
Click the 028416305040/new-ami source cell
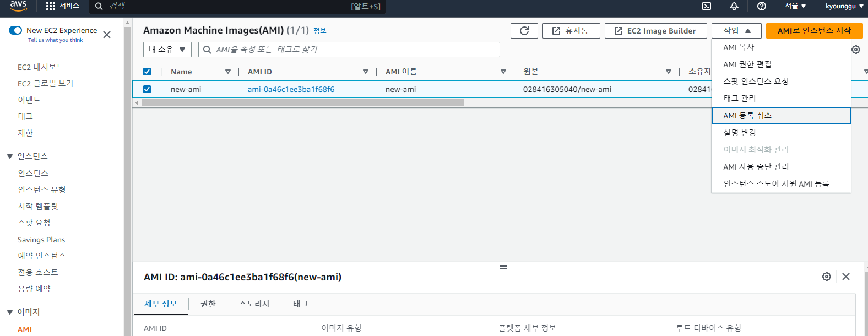click(x=567, y=89)
